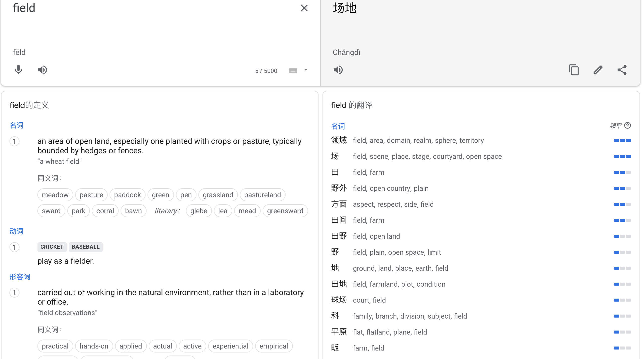Click 'division' in the 科 row
This screenshot has width=644, height=359.
pos(412,316)
